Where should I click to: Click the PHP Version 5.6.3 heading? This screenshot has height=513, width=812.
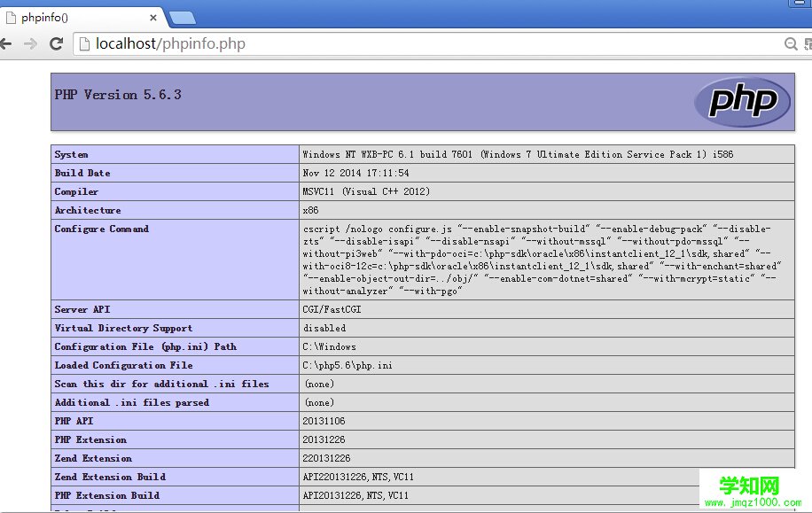click(118, 95)
